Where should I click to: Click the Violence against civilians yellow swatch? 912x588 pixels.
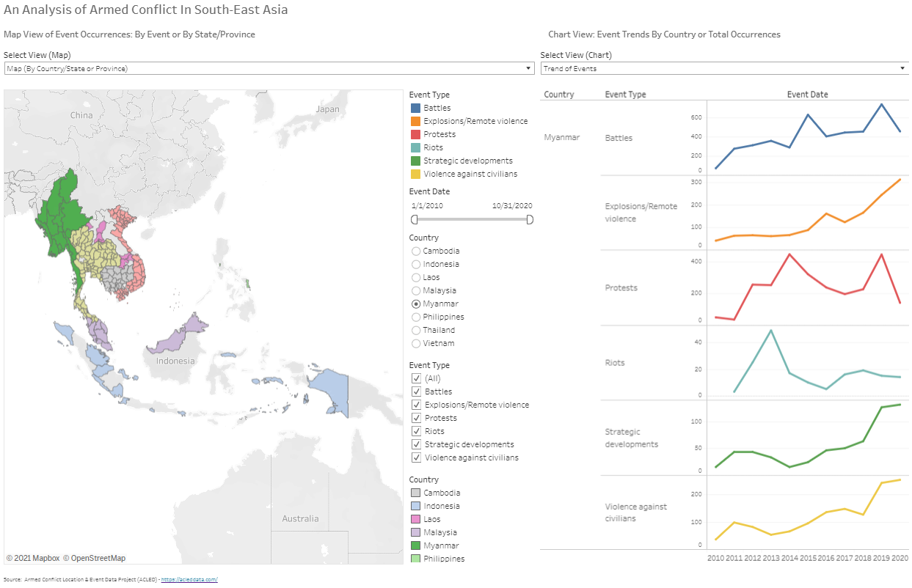[x=415, y=174]
